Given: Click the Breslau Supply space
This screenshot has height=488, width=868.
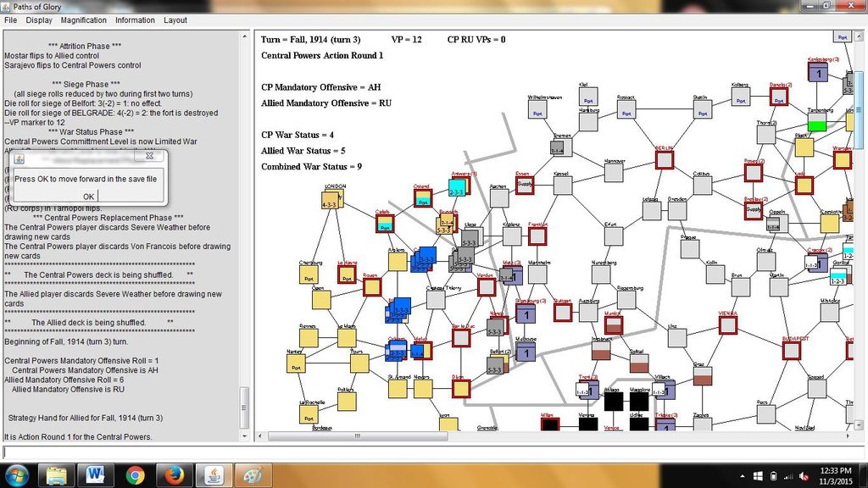Looking at the screenshot, I should click(x=754, y=210).
